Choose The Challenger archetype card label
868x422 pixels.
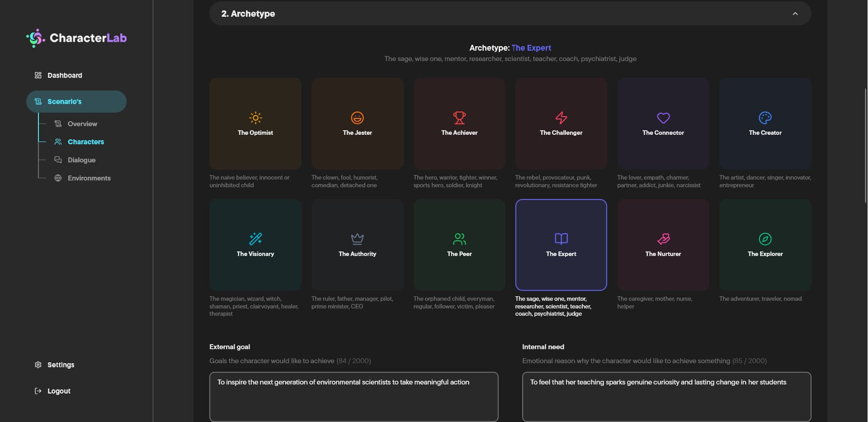tap(561, 133)
